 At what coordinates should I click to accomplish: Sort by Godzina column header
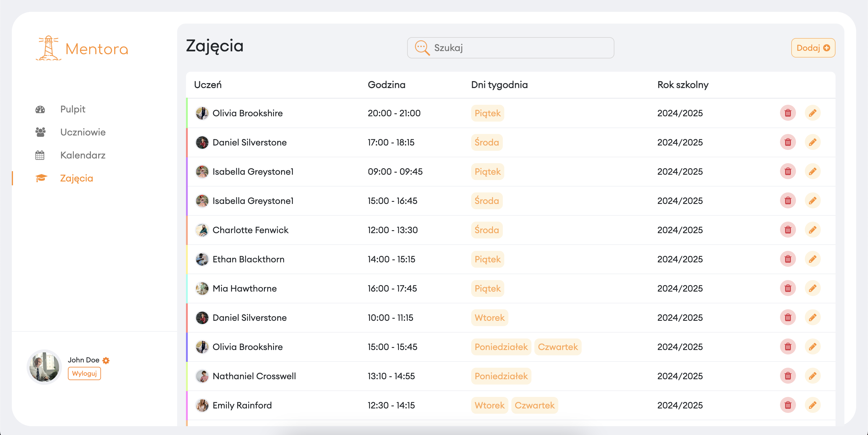click(386, 85)
